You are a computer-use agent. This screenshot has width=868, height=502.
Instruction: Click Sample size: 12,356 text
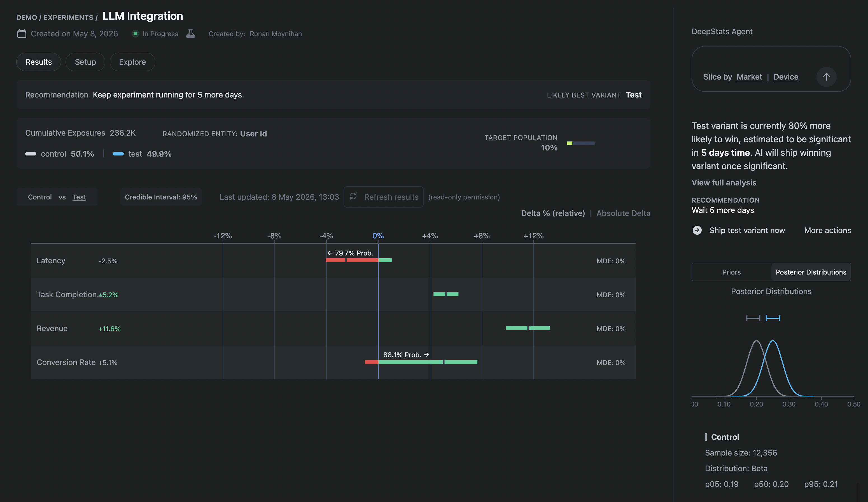pyautogui.click(x=741, y=453)
